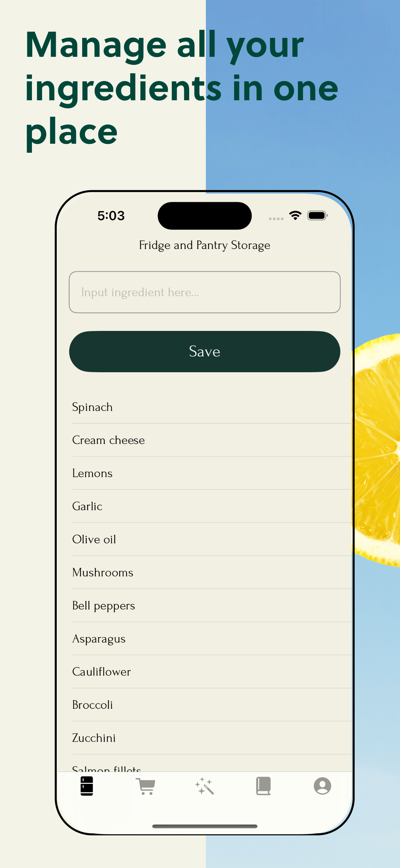The width and height of the screenshot is (400, 868).
Task: Tap the Save button
Action: (205, 351)
